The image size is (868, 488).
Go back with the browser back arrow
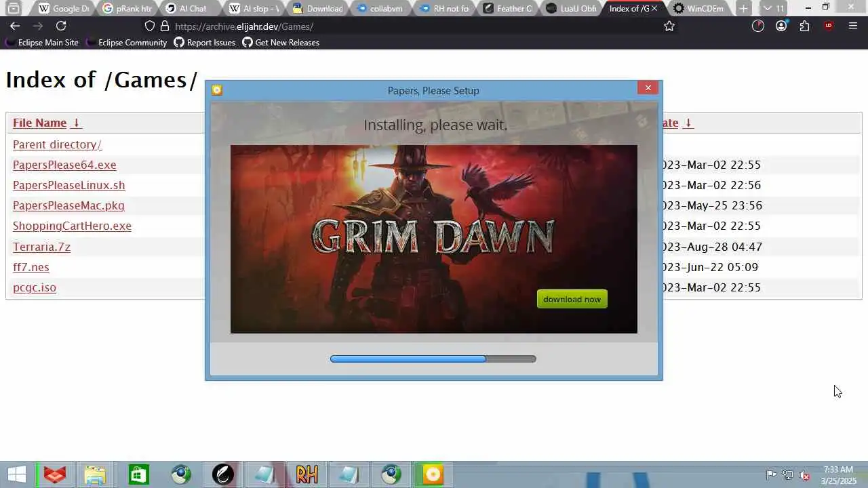pos(15,26)
